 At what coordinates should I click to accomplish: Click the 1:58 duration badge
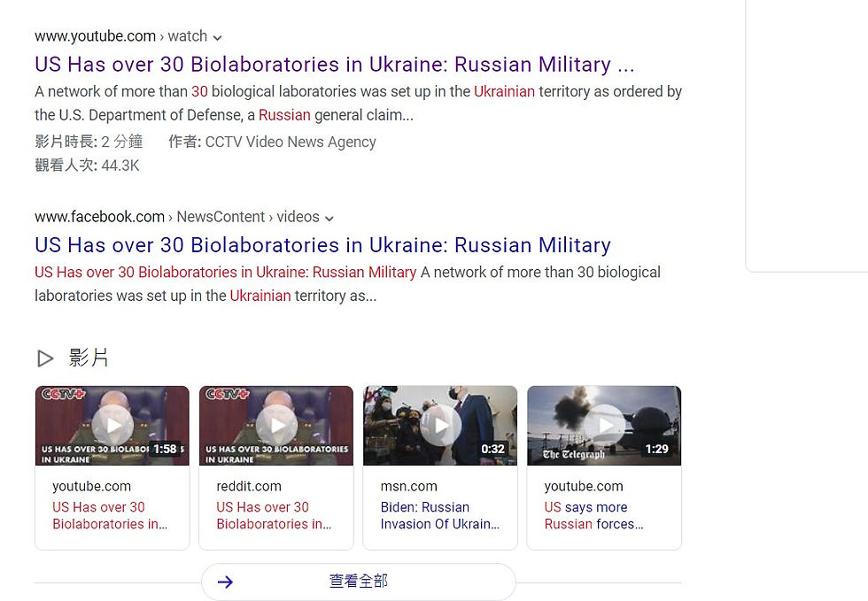[x=165, y=449]
